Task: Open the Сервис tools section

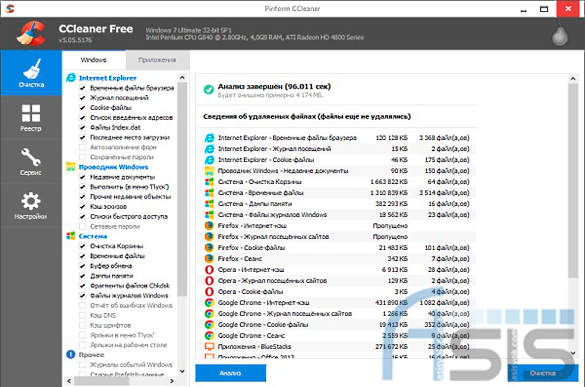Action: 31,161
